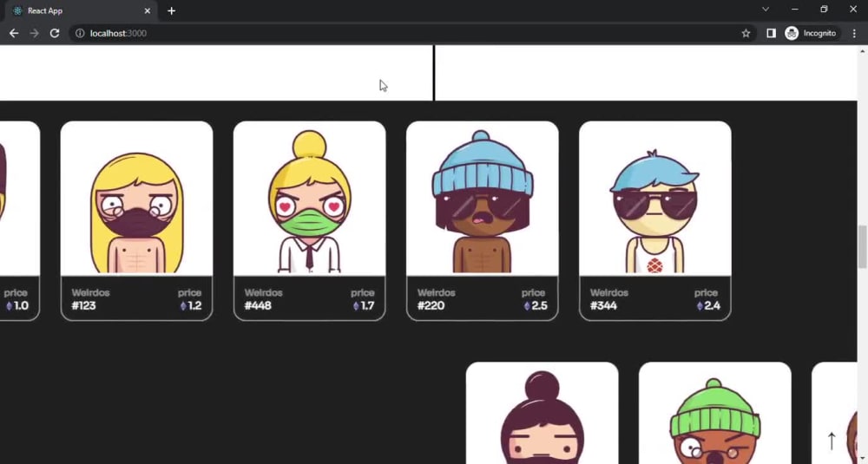This screenshot has height=464, width=868.
Task: Click the price value 2.4
Action: coord(713,305)
